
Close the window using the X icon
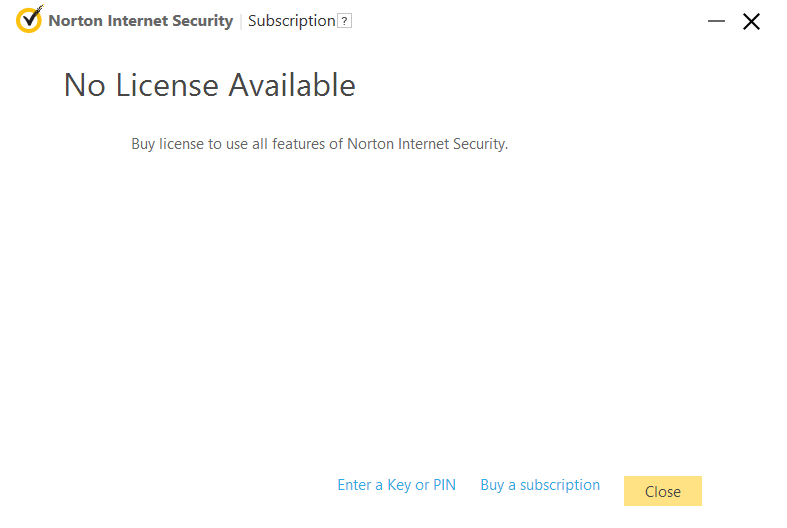[751, 22]
